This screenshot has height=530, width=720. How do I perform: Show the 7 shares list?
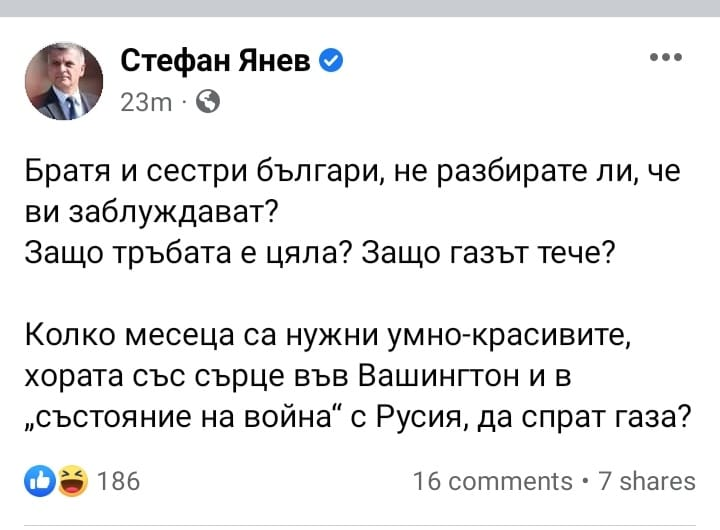pos(645,481)
